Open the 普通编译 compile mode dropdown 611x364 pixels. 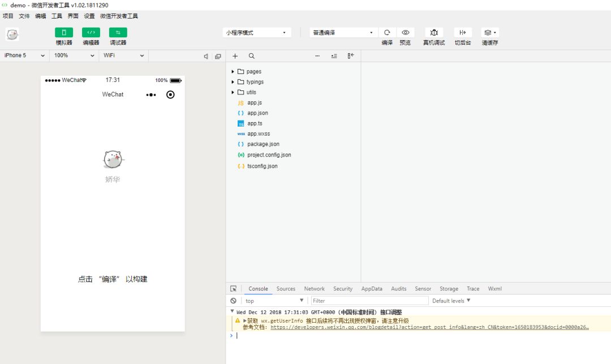click(x=344, y=32)
